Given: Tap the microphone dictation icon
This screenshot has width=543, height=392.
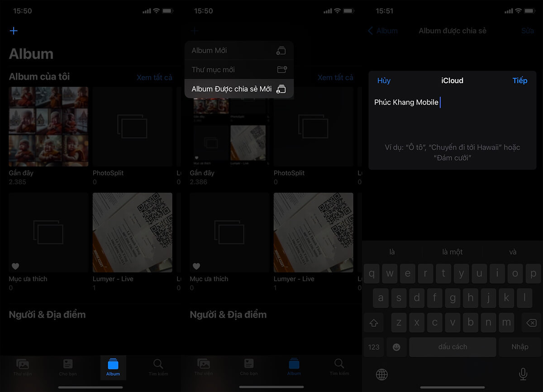Looking at the screenshot, I should 523,374.
